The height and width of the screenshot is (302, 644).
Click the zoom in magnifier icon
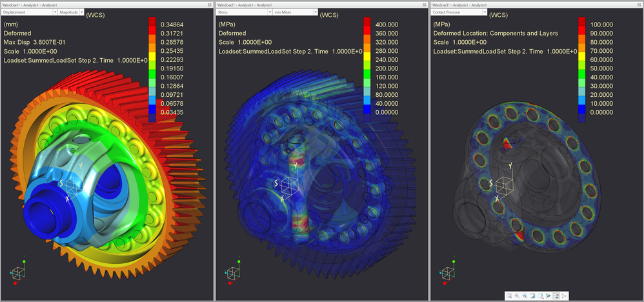pos(517,296)
